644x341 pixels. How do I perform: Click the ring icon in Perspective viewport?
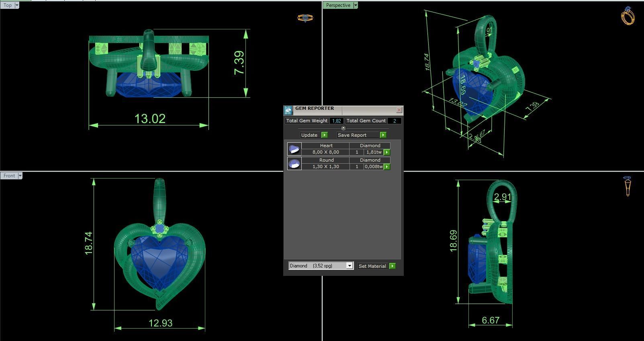click(x=628, y=16)
